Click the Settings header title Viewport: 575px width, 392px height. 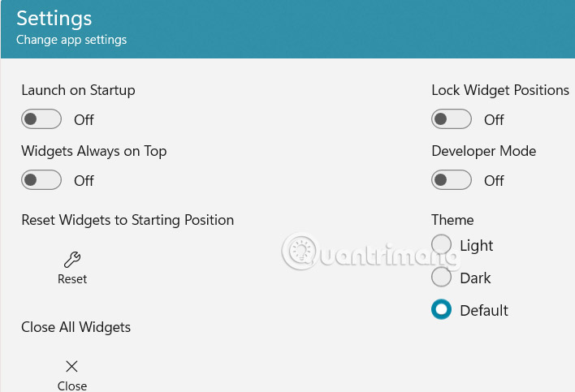pos(54,18)
